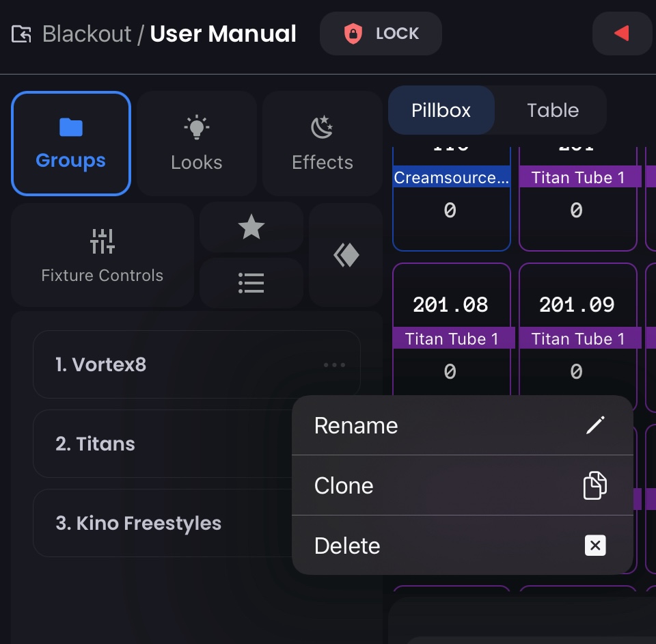Switch to the Table tab
The width and height of the screenshot is (656, 644).
pyautogui.click(x=553, y=109)
